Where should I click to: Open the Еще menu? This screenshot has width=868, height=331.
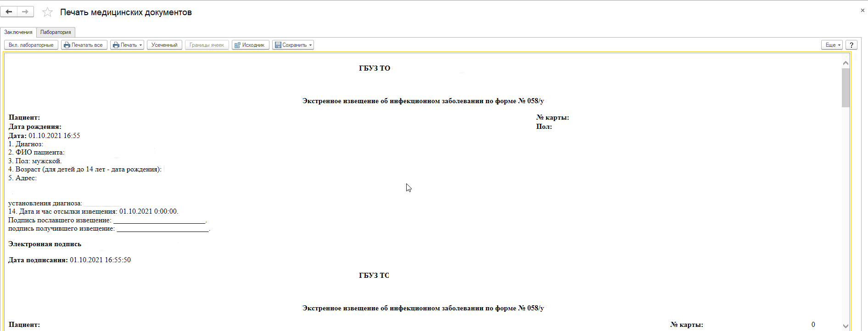coord(832,45)
